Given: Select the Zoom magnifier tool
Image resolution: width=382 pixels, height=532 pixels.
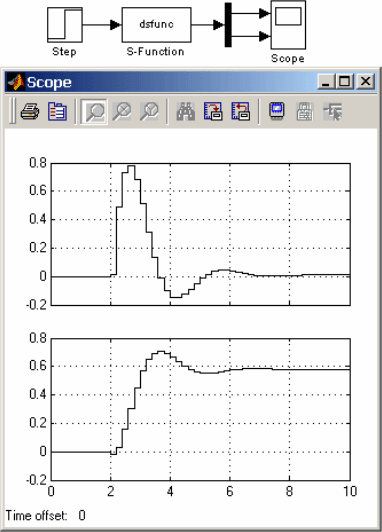Looking at the screenshot, I should (94, 112).
